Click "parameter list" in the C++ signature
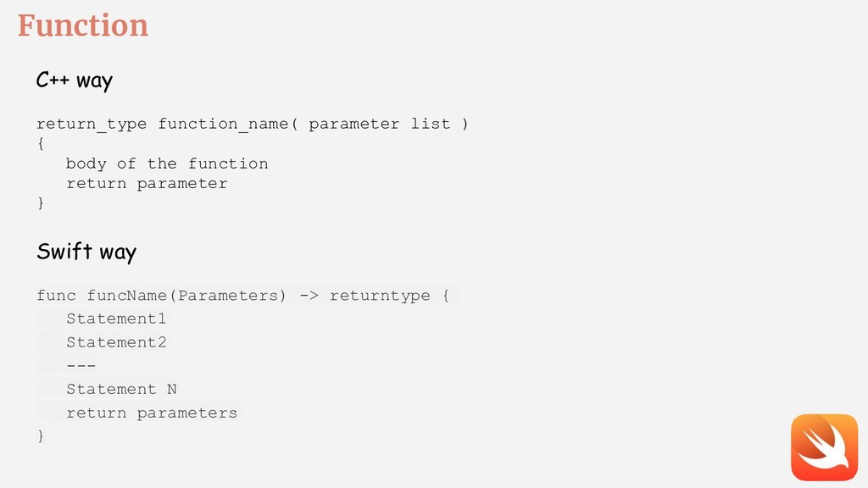The width and height of the screenshot is (868, 488). pos(380,124)
